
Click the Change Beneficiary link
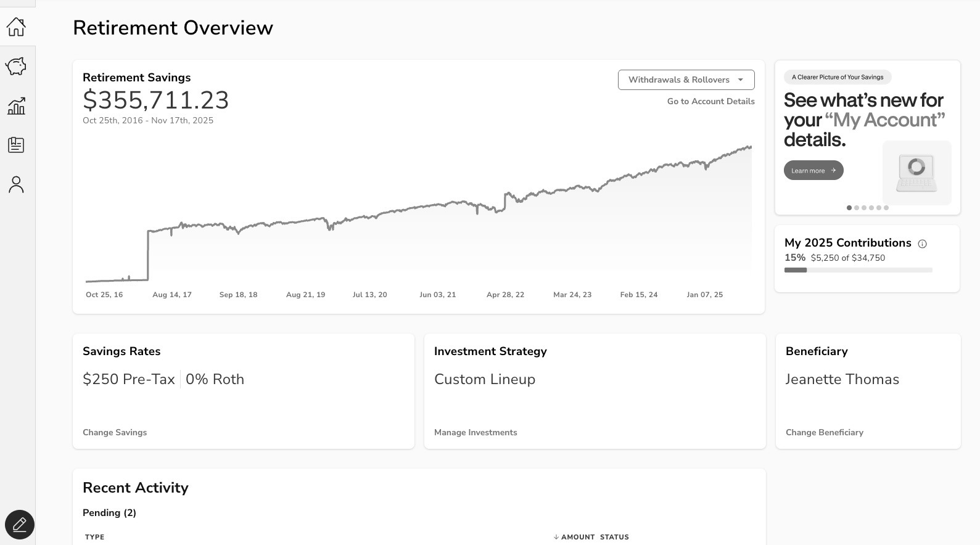(x=824, y=432)
